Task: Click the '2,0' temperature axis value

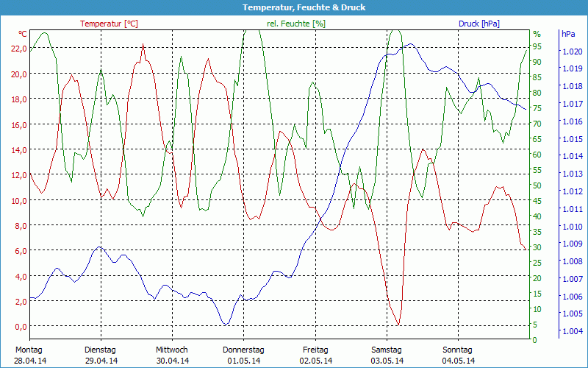Action: click(21, 302)
